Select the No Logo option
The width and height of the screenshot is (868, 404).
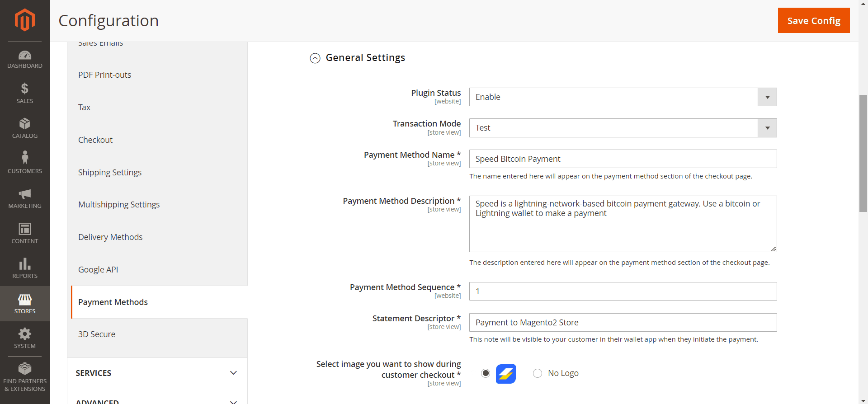[x=538, y=373]
